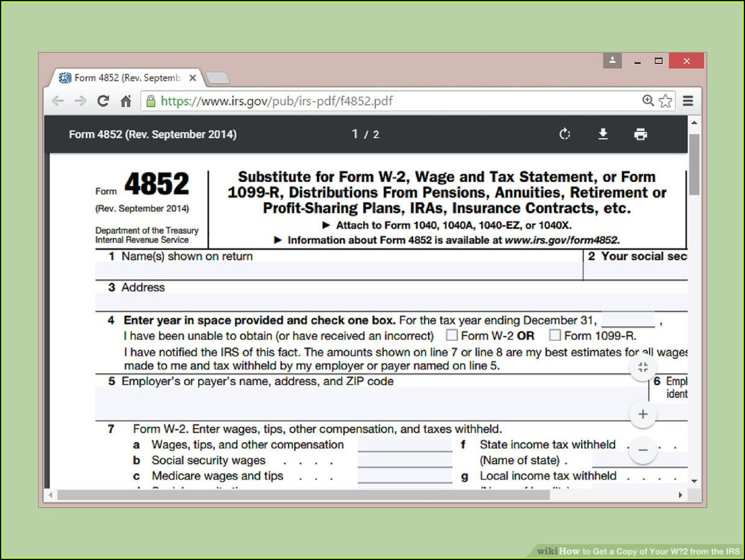Select the Form 4852 browser tab
This screenshot has height=560, width=745.
(x=127, y=78)
